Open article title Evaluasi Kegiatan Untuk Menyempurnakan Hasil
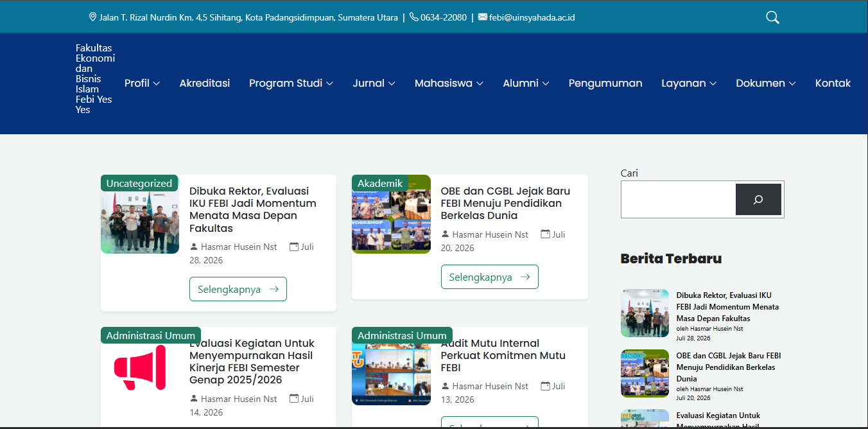Viewport: 868px width, 429px height. pyautogui.click(x=252, y=362)
